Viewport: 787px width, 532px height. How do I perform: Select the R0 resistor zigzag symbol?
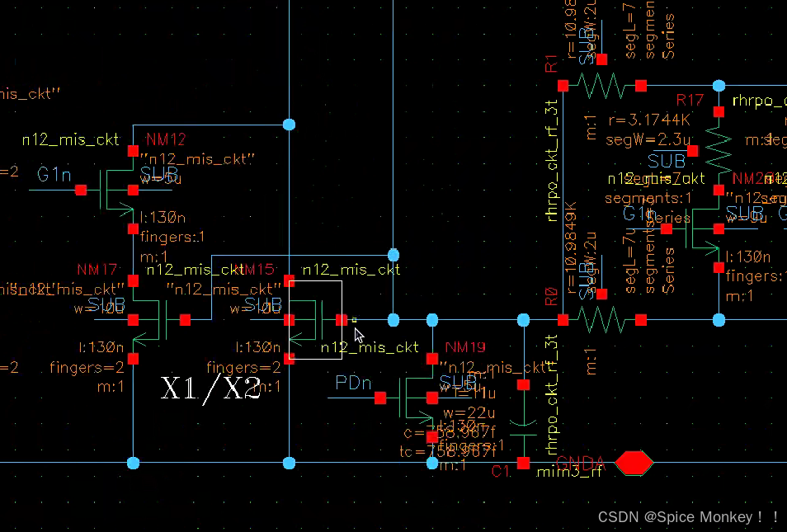click(x=601, y=320)
